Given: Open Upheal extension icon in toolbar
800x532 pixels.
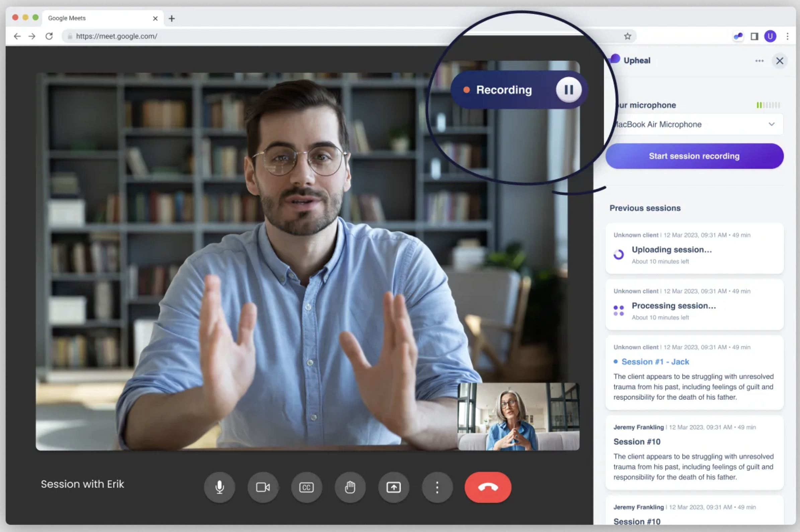Looking at the screenshot, I should 738,36.
